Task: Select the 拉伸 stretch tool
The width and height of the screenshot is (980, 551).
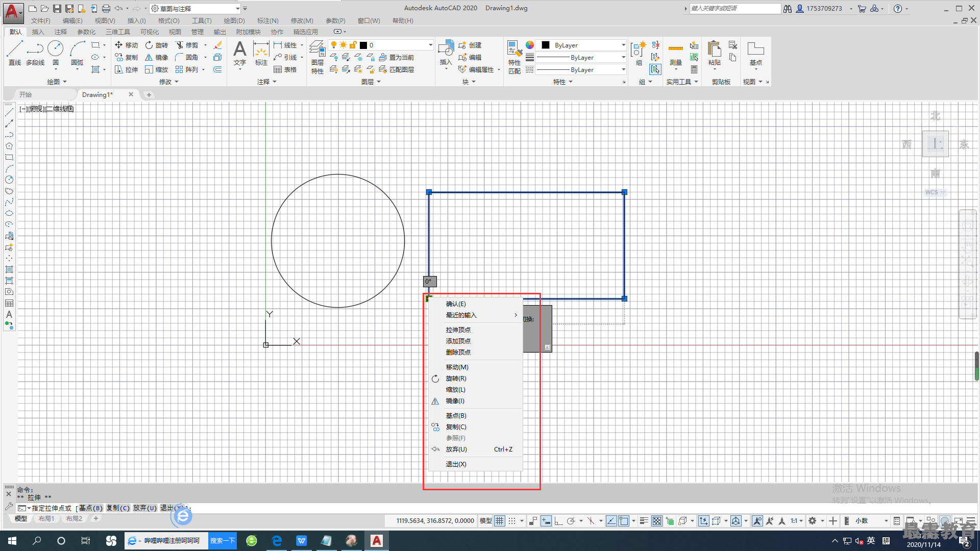Action: click(127, 69)
